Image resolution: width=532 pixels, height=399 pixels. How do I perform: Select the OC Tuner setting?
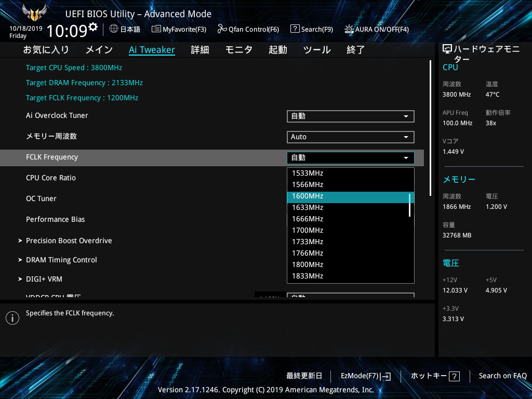pos(41,198)
